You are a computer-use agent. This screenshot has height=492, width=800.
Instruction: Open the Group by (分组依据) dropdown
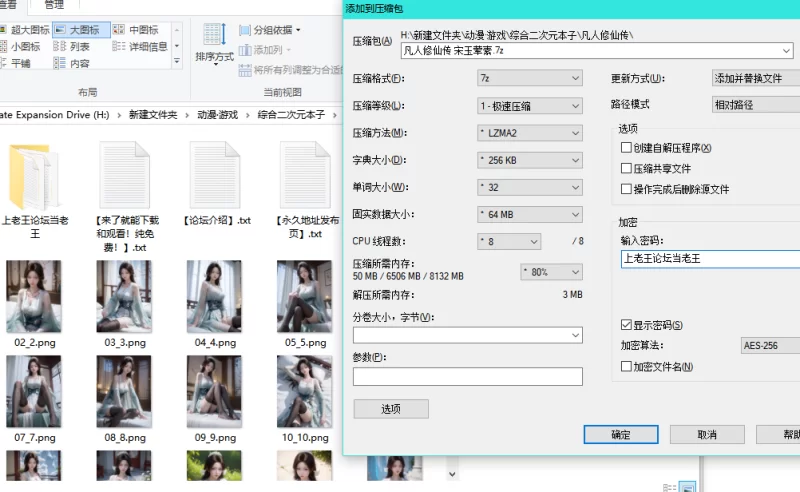click(x=270, y=30)
